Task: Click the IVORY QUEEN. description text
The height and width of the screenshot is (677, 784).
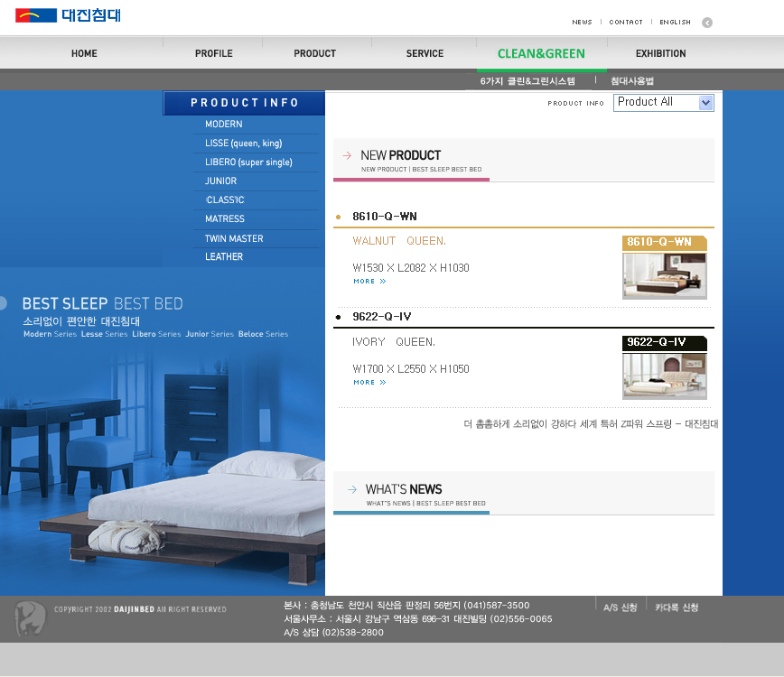Action: click(x=394, y=342)
